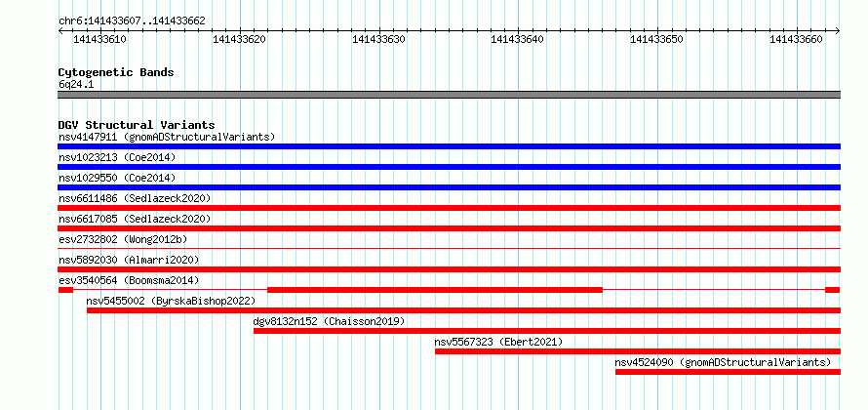
Task: Select the long middle segment of esv3540564
Action: coord(435,290)
